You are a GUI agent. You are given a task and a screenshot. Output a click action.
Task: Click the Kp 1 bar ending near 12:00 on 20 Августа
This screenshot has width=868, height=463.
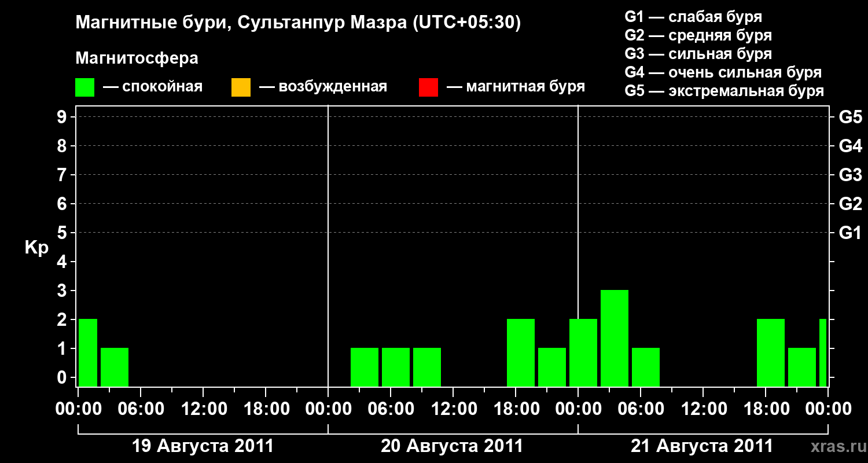427,367
